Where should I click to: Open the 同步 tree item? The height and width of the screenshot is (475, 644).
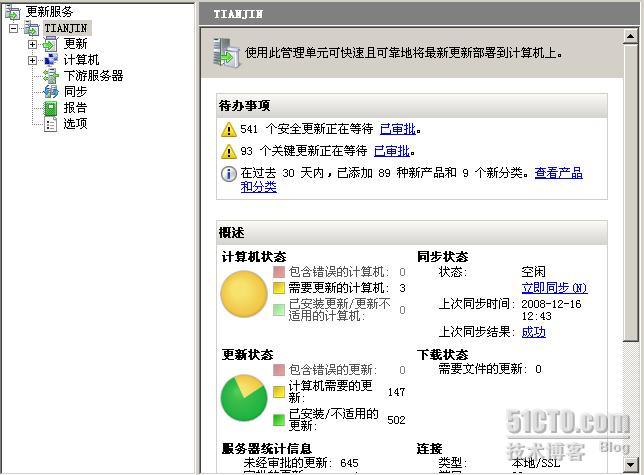(x=75, y=92)
